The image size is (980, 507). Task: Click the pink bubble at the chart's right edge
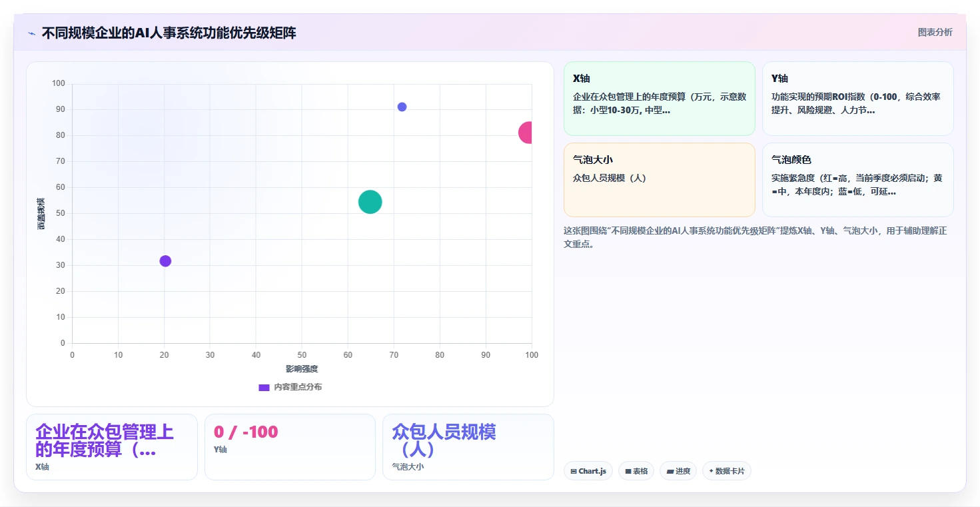[x=526, y=133]
